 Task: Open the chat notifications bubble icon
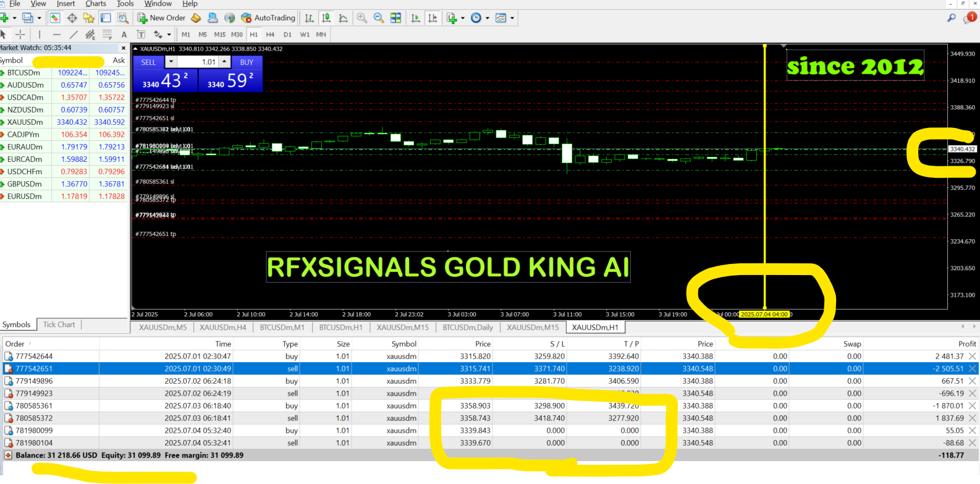pyautogui.click(x=969, y=18)
